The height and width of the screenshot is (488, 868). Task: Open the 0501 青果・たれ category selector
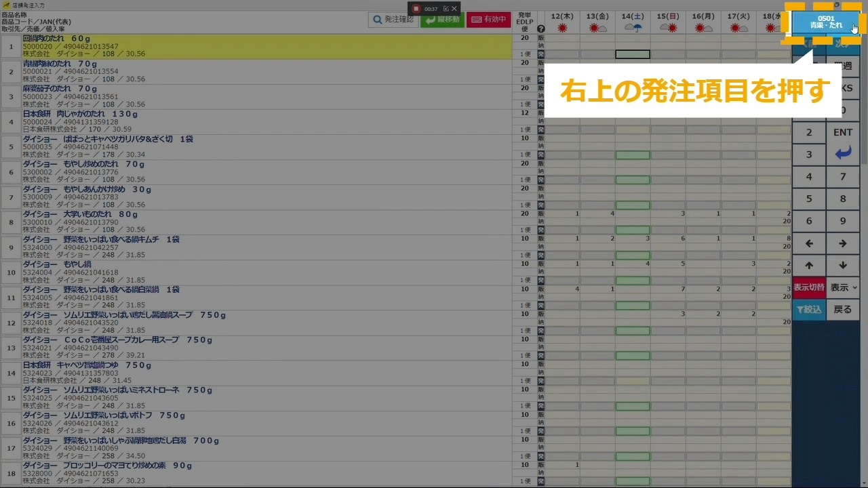[x=826, y=22]
